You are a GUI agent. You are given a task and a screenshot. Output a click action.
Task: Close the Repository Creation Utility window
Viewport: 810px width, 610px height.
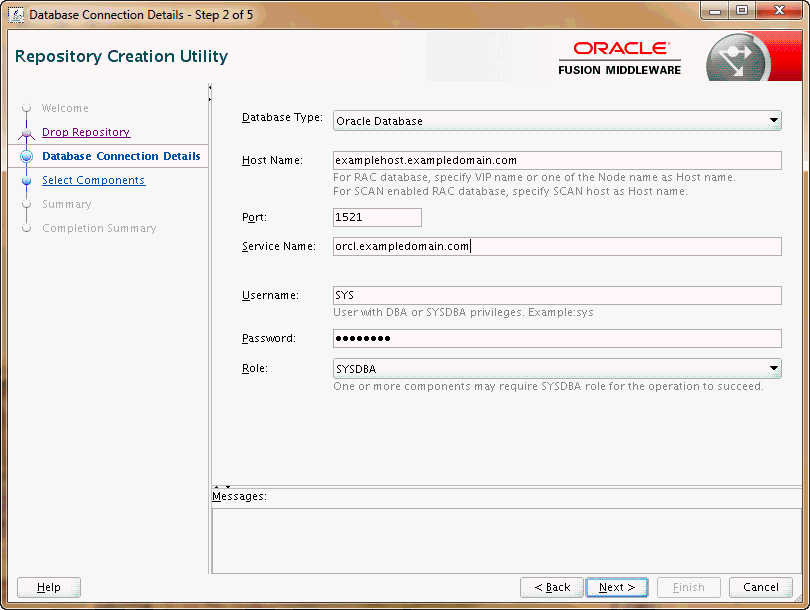click(x=779, y=11)
